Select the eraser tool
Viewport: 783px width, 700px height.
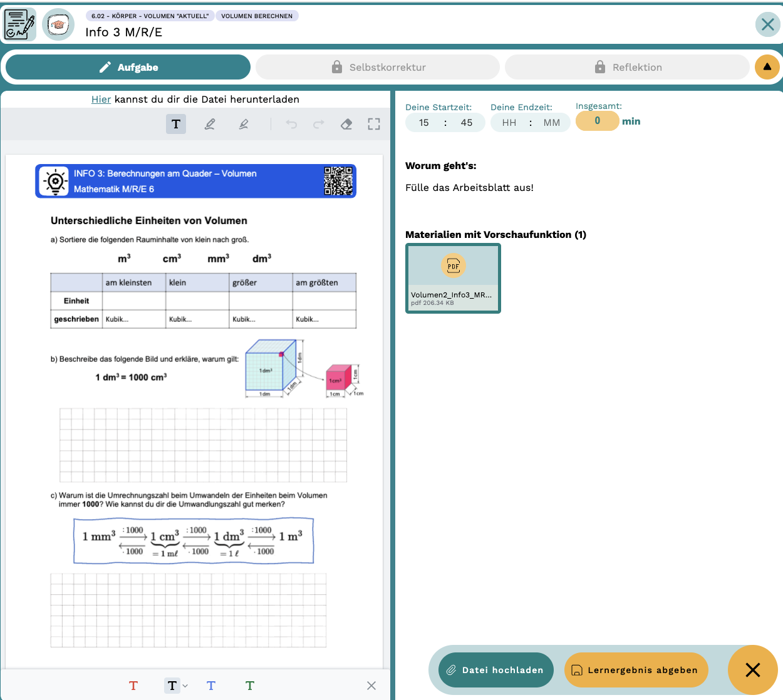click(x=346, y=124)
